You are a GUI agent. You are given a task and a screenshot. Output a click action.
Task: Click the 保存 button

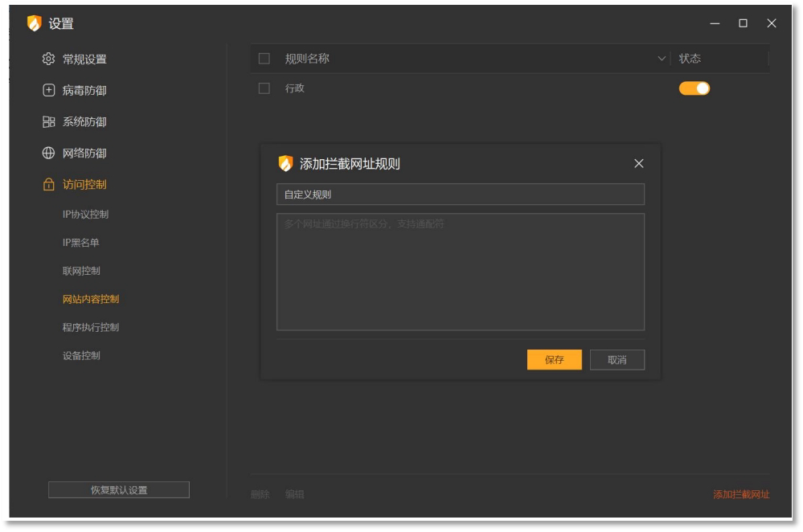pyautogui.click(x=554, y=359)
